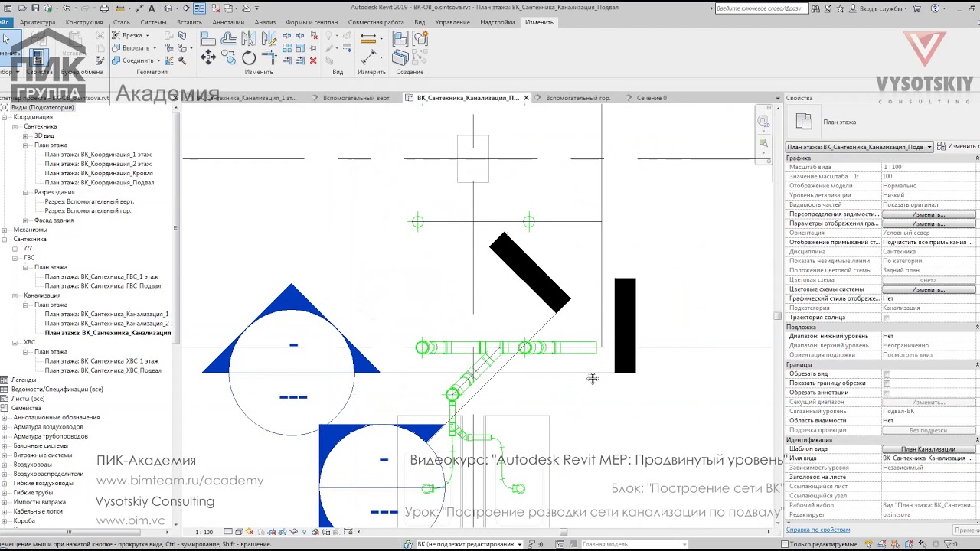Viewport: 980px width, 551px height.
Task: Open the 'Соединить' dropdown arrow
Action: coord(158,60)
